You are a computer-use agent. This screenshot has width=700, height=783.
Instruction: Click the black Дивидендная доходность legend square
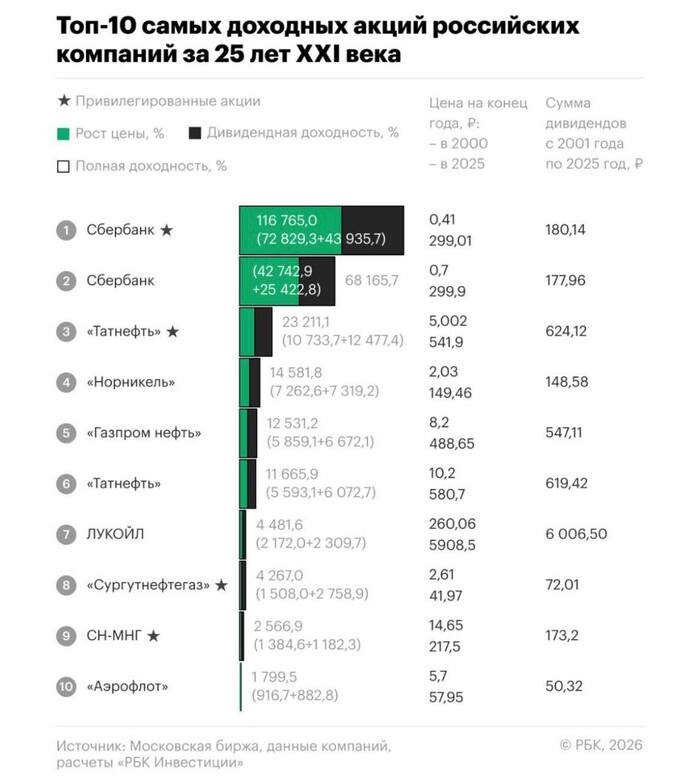coord(195,133)
